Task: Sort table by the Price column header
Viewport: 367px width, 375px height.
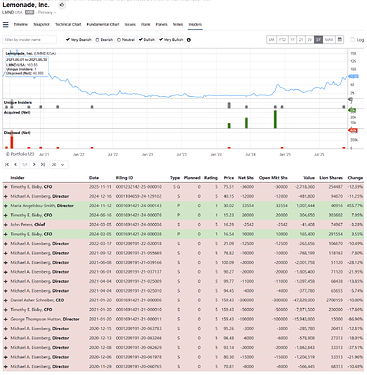Action: coord(229,178)
